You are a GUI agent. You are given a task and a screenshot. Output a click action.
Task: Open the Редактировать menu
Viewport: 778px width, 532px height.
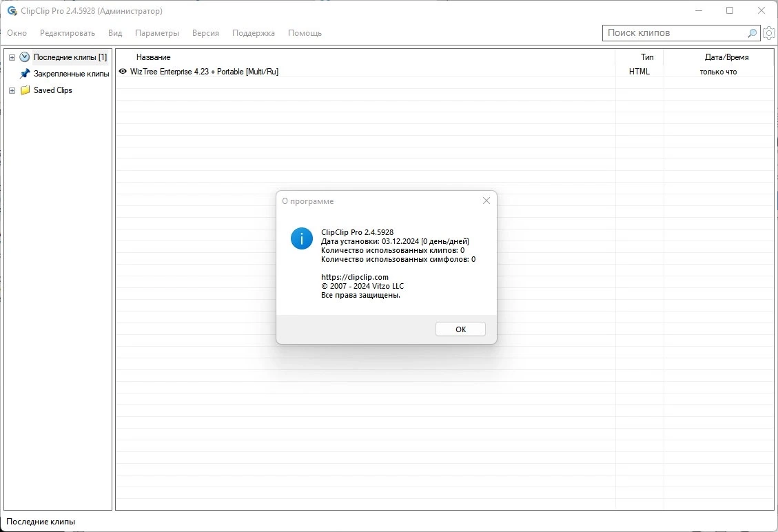(x=68, y=33)
